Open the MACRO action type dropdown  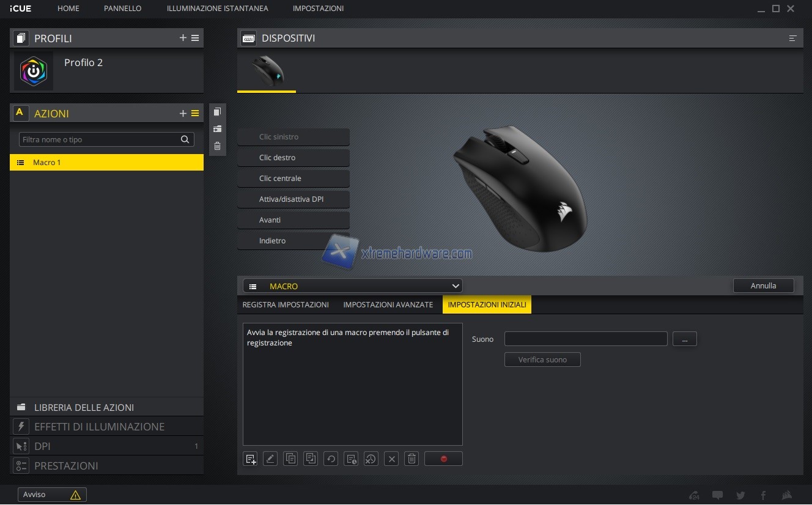click(353, 286)
